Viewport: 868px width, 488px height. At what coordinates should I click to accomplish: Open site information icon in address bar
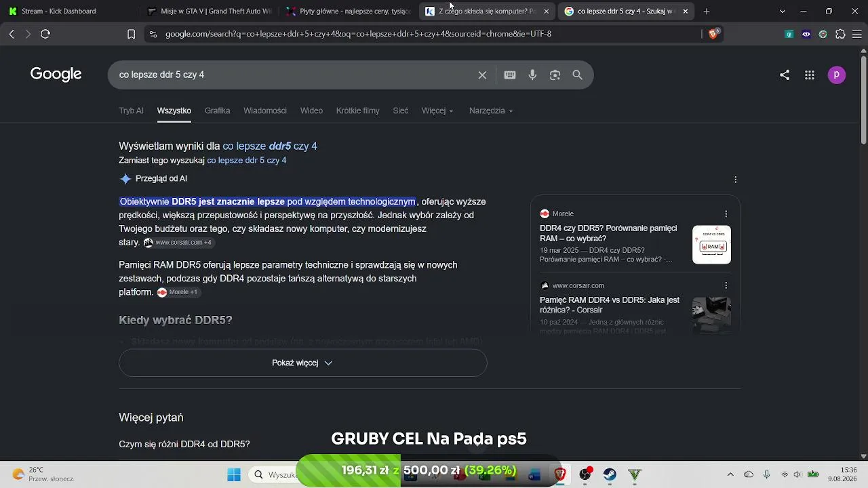coord(153,34)
